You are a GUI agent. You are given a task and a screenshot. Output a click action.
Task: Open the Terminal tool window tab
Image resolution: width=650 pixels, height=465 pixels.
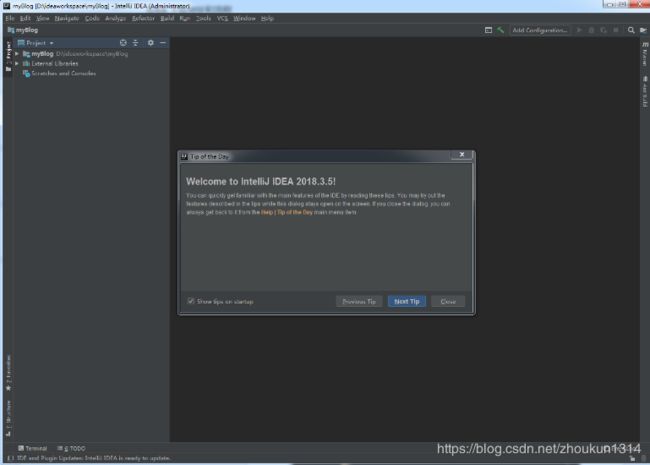pos(33,448)
